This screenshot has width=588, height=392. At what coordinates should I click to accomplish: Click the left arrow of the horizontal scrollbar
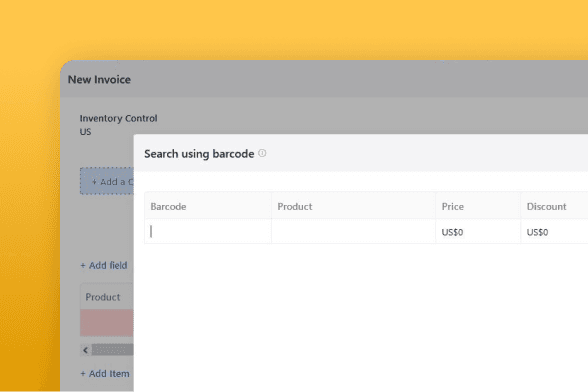(x=86, y=350)
